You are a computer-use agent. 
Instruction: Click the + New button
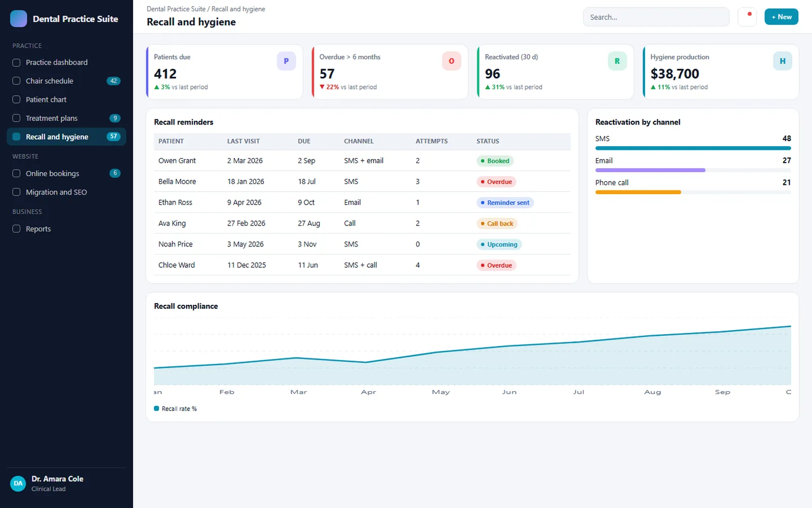coord(782,17)
